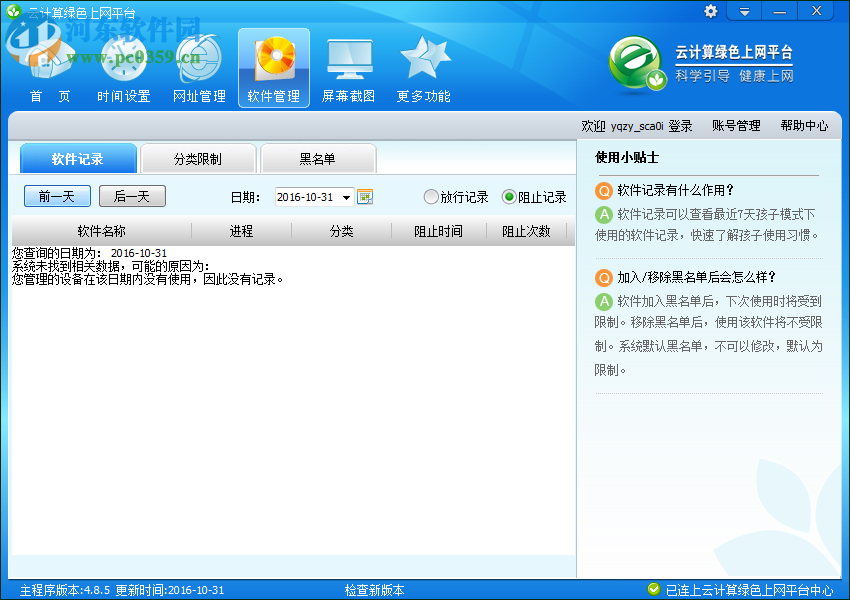Open the title bar dropdown arrow menu

click(744, 11)
